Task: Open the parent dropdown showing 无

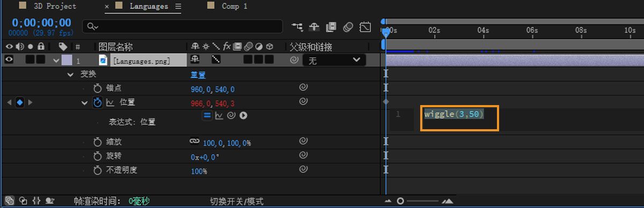Action: (334, 61)
